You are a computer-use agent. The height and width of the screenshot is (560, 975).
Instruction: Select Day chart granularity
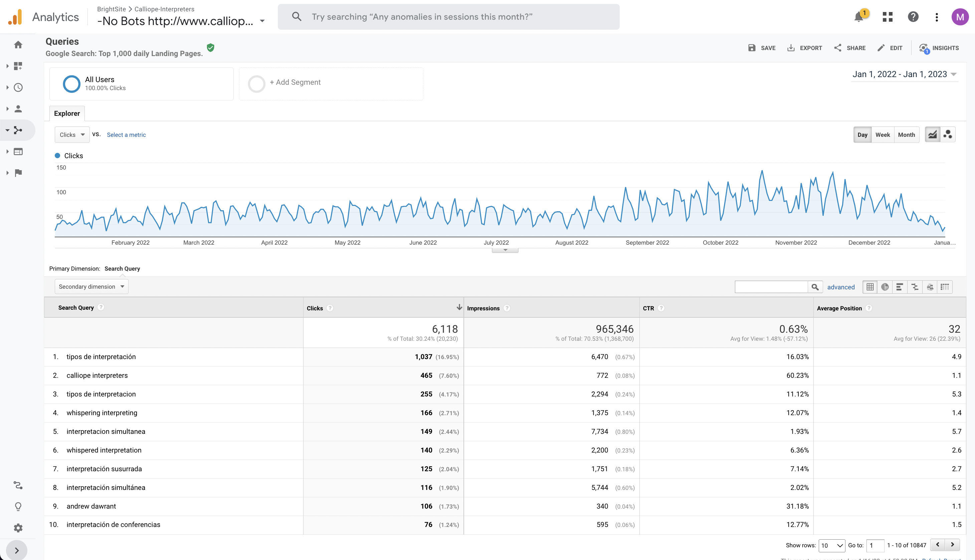862,135
